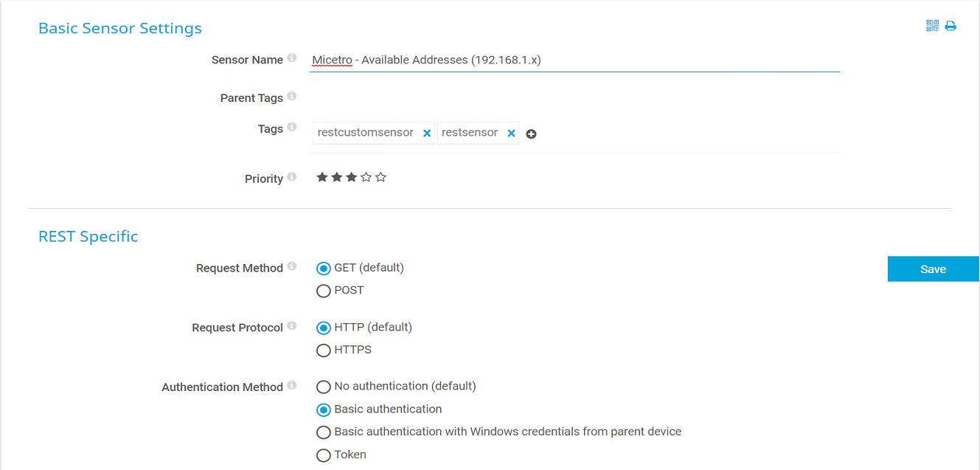This screenshot has height=470, width=980.
Task: Select the HTTPS request protocol
Action: pyautogui.click(x=323, y=350)
